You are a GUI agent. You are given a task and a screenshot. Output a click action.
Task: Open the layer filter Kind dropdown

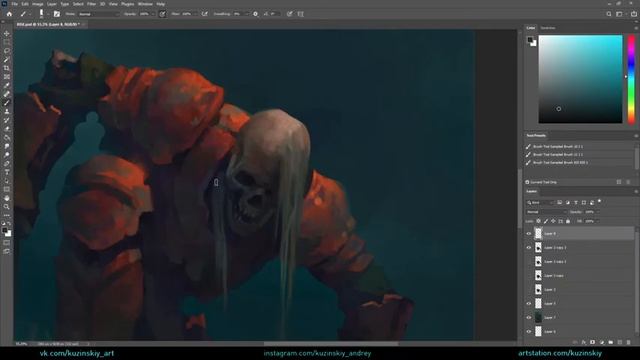click(540, 202)
